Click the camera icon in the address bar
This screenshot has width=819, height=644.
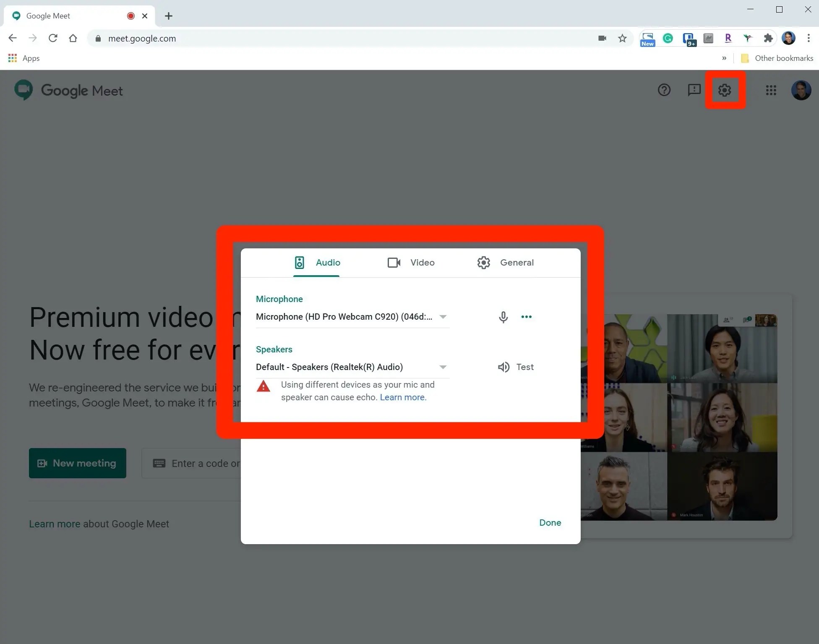(602, 39)
